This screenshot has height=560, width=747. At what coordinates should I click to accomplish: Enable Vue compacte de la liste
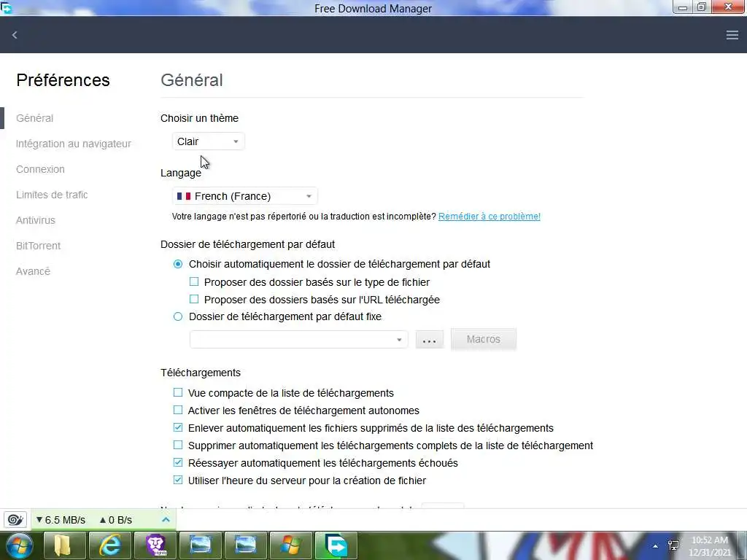[x=178, y=393]
